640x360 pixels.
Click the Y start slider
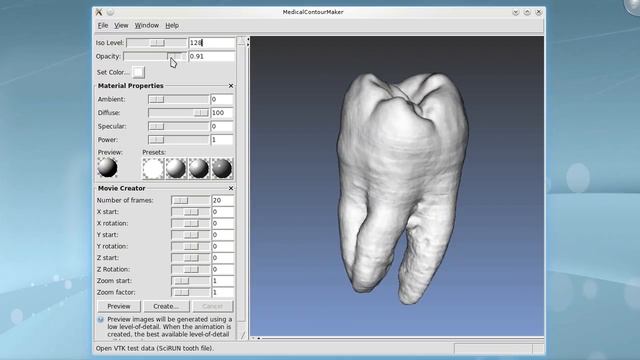(x=190, y=235)
